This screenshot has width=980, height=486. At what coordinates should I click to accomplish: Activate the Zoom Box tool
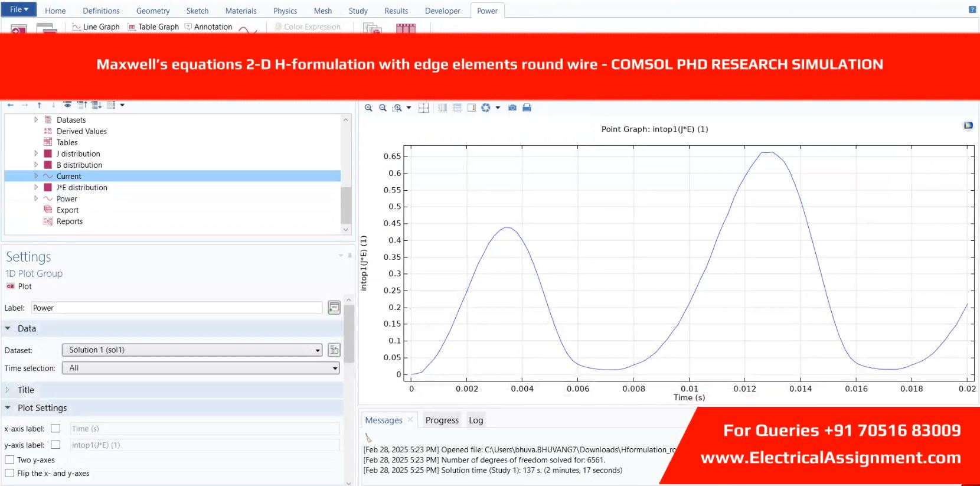coord(397,107)
